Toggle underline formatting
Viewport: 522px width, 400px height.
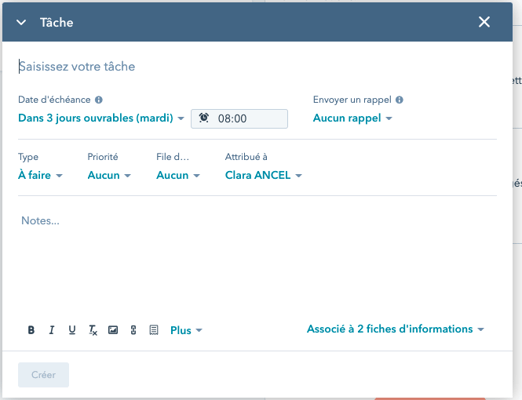(x=72, y=330)
